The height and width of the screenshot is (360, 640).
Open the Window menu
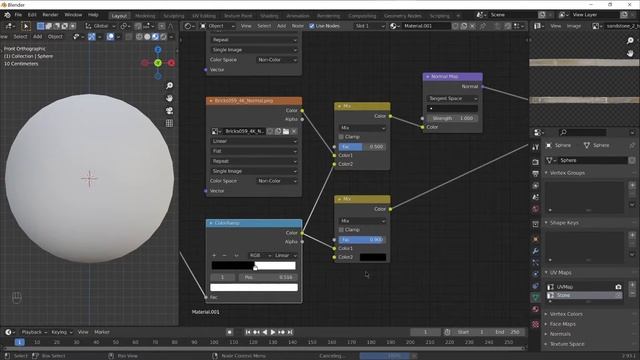(73, 15)
